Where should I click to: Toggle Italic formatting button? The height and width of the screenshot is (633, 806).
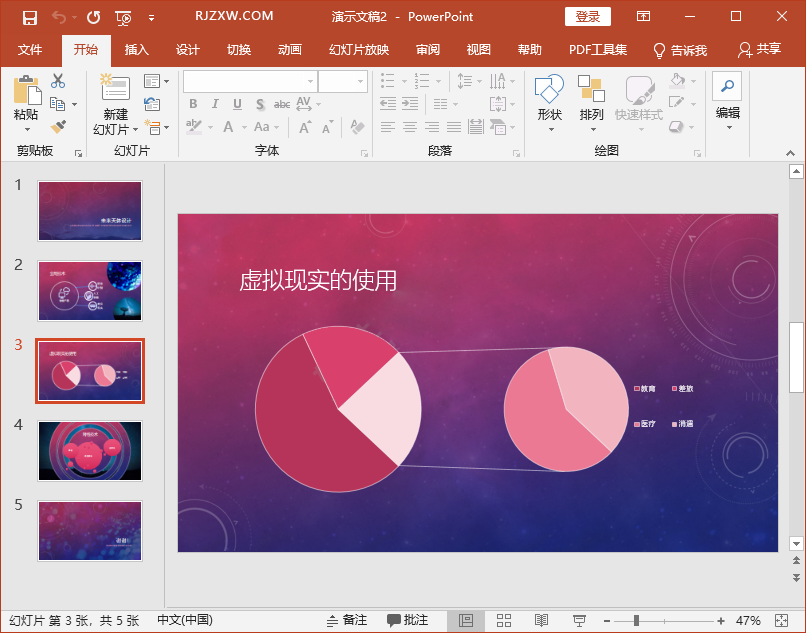[x=215, y=104]
